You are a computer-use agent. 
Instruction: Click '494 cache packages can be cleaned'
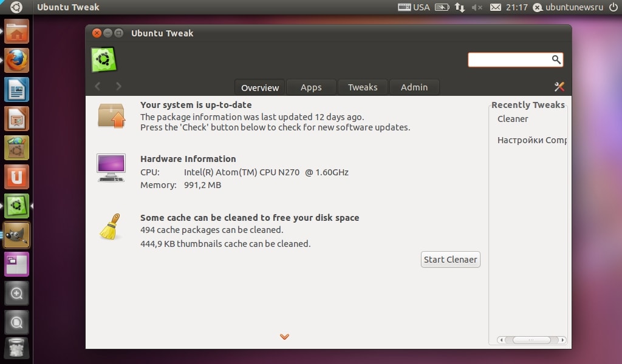click(212, 230)
